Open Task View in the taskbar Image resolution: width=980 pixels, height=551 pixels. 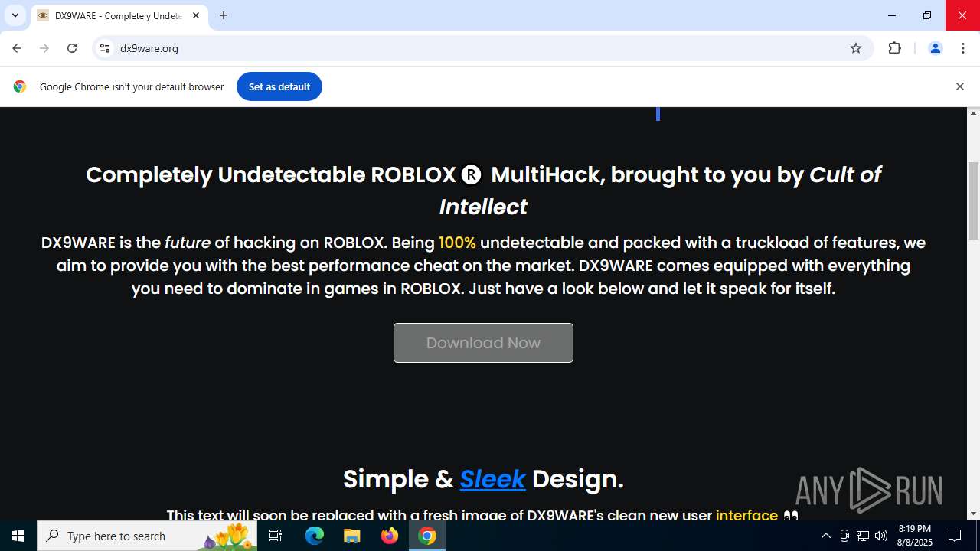pyautogui.click(x=276, y=536)
